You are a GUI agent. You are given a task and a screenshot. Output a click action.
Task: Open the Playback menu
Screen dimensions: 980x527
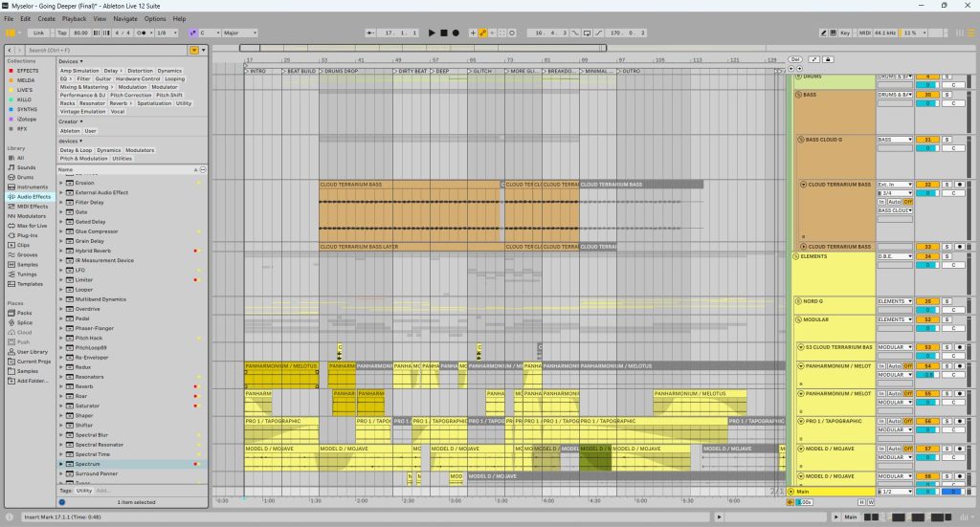(x=75, y=19)
